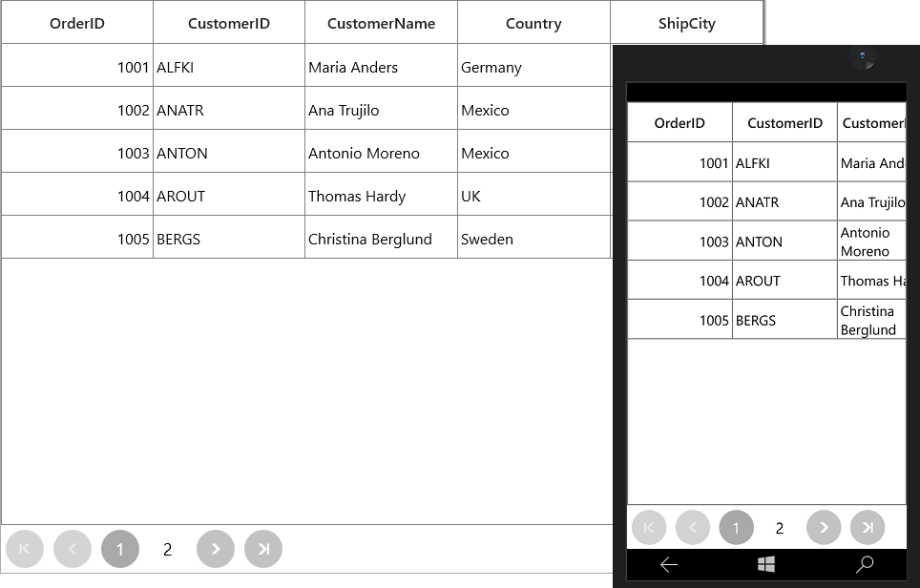920x588 pixels.
Task: Select the Thomas Hardy cell in desktop grid
Action: pos(382,196)
